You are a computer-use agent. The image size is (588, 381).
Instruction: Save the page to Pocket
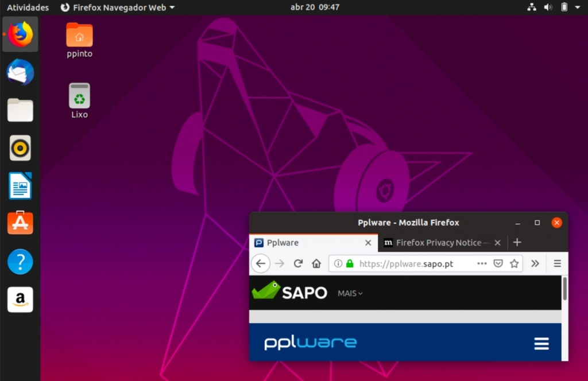click(x=498, y=264)
